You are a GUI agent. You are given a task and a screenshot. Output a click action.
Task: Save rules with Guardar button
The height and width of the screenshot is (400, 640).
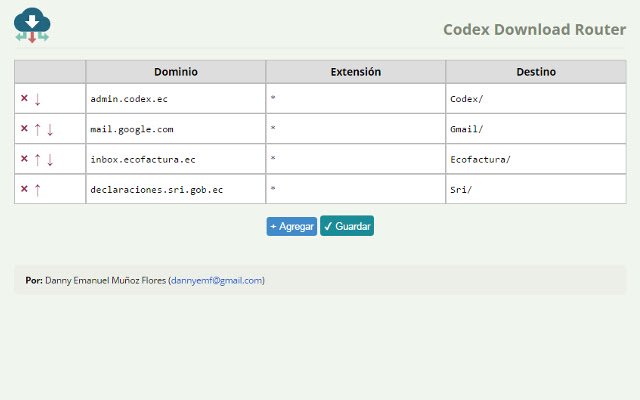click(347, 226)
